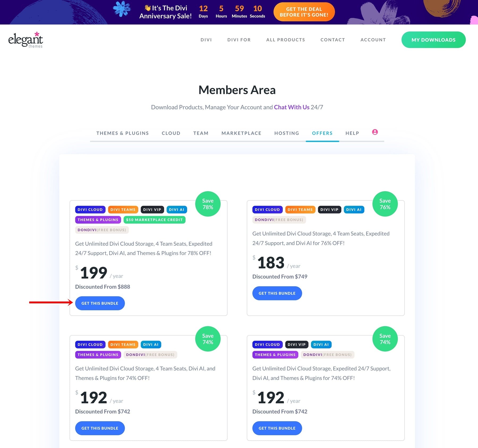
Task: Click Divi Cloud tag in $199 bundle
Action: coord(90,210)
